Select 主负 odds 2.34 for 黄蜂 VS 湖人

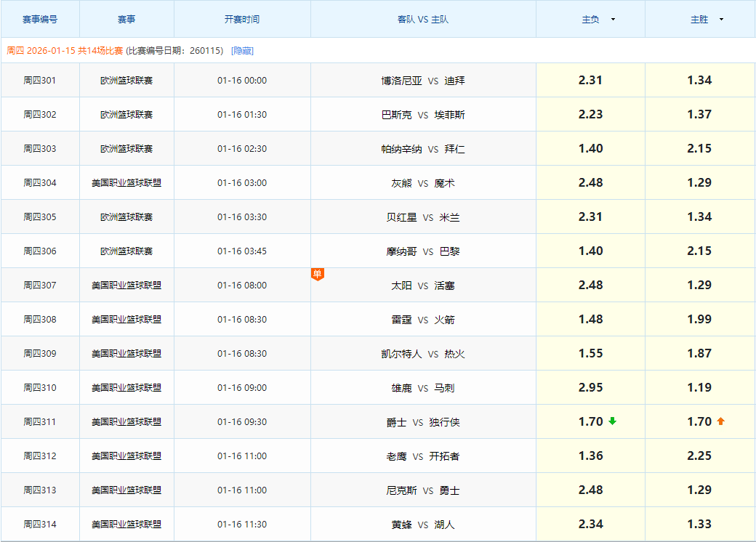[590, 524]
